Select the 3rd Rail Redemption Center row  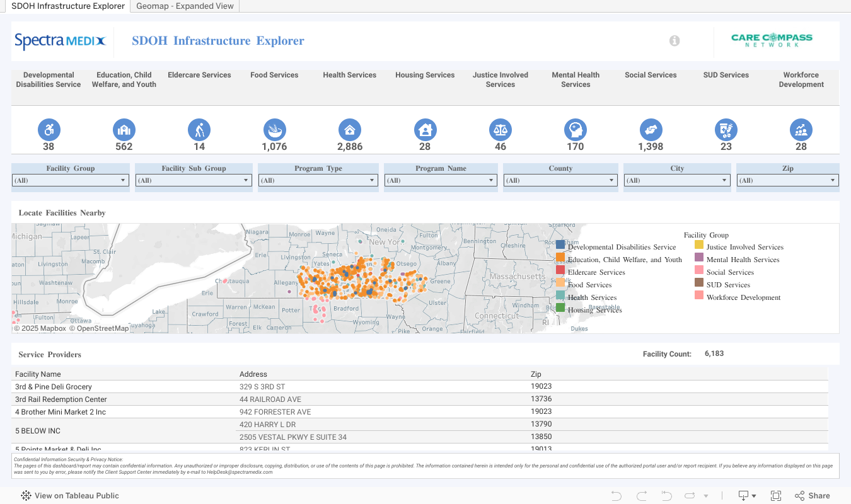click(x=61, y=399)
